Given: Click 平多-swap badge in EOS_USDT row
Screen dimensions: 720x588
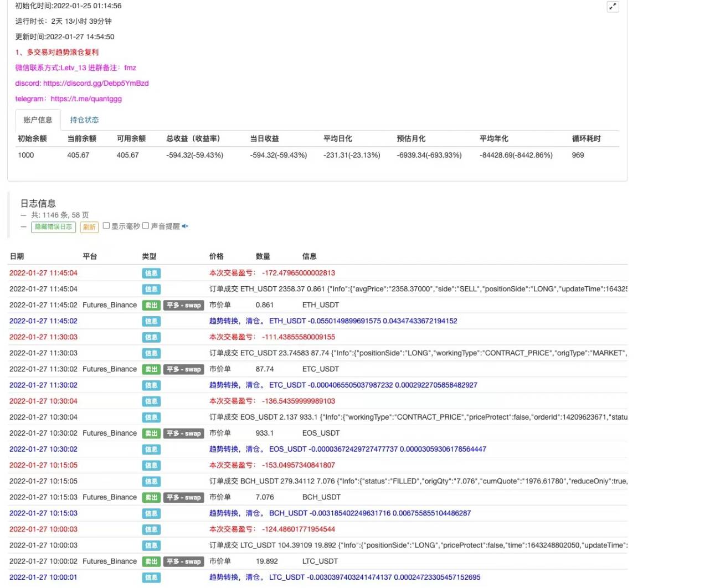Looking at the screenshot, I should click(x=184, y=434).
